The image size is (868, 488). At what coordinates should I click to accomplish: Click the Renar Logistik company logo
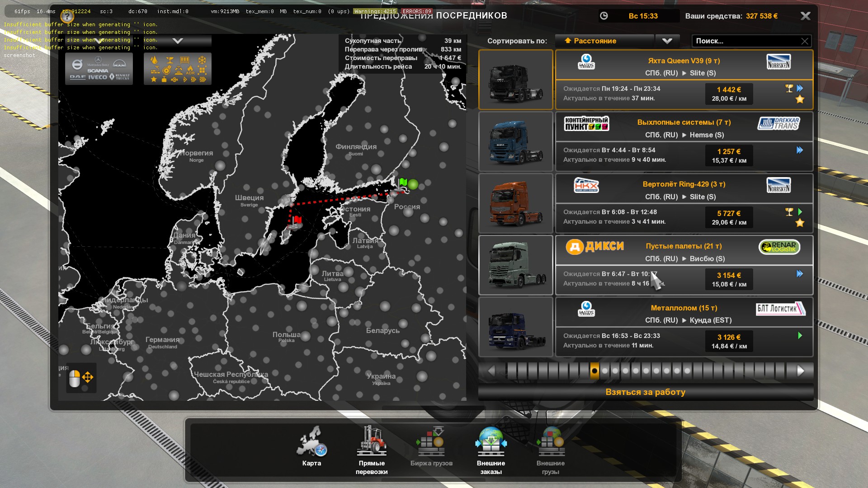point(779,247)
